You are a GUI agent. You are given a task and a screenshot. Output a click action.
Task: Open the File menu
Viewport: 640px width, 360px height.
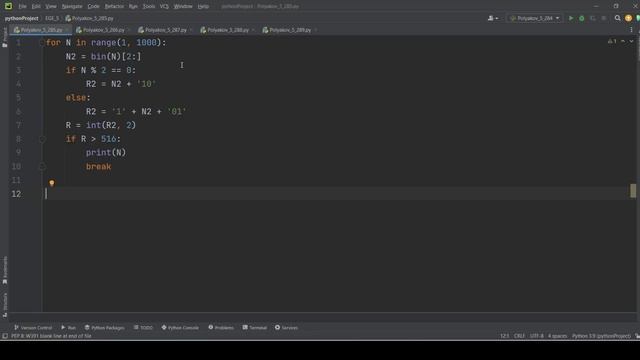click(x=22, y=6)
